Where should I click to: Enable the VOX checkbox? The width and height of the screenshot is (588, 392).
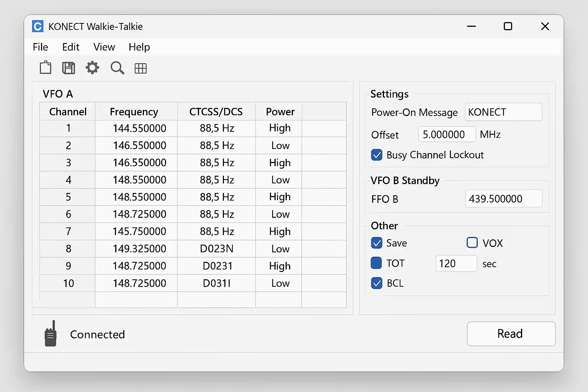tap(472, 243)
